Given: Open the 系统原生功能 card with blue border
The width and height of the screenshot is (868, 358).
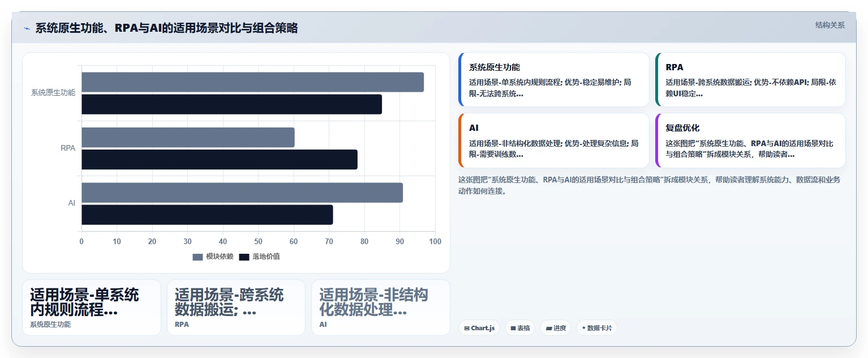Looking at the screenshot, I should (x=554, y=80).
